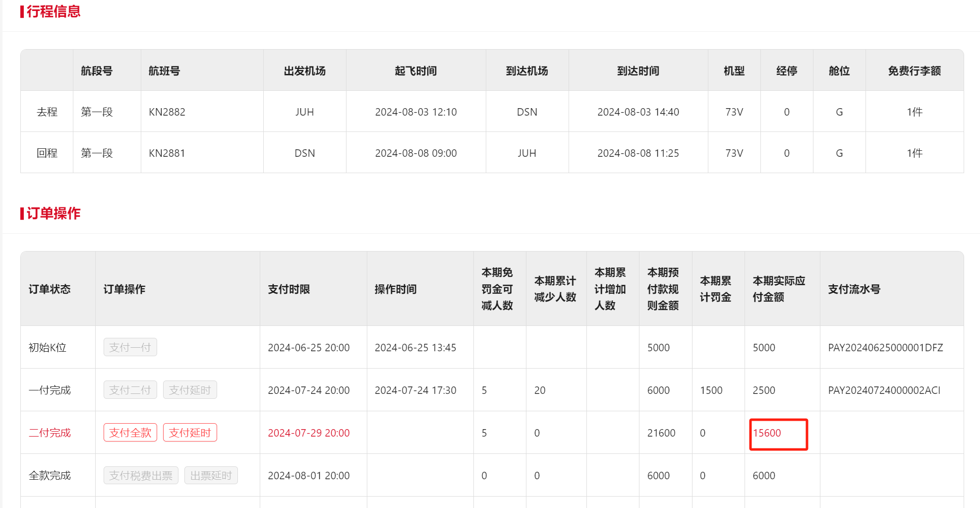Click the 免费行李额 column header
The height and width of the screenshot is (508, 980).
(914, 71)
